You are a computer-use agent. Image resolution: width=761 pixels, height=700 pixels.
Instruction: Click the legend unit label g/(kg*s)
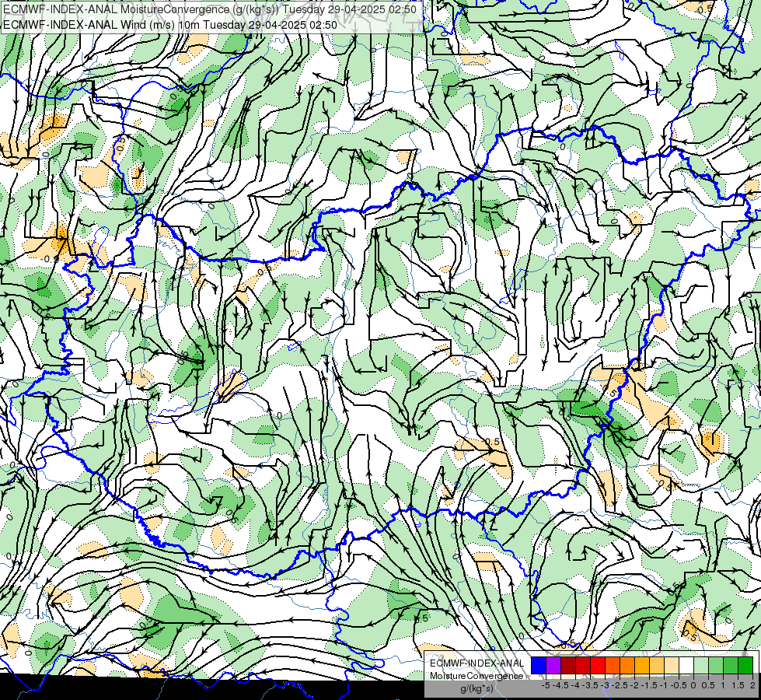[477, 689]
